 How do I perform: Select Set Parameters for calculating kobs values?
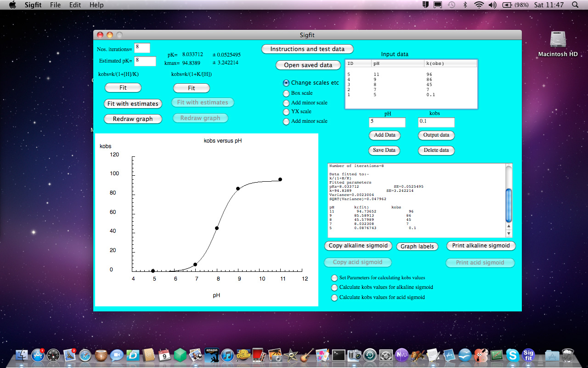pos(334,278)
